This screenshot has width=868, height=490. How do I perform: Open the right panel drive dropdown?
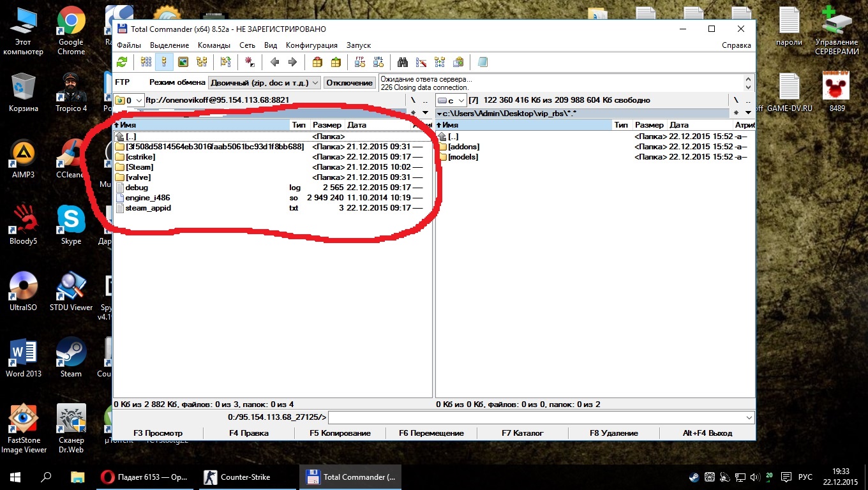tap(451, 100)
